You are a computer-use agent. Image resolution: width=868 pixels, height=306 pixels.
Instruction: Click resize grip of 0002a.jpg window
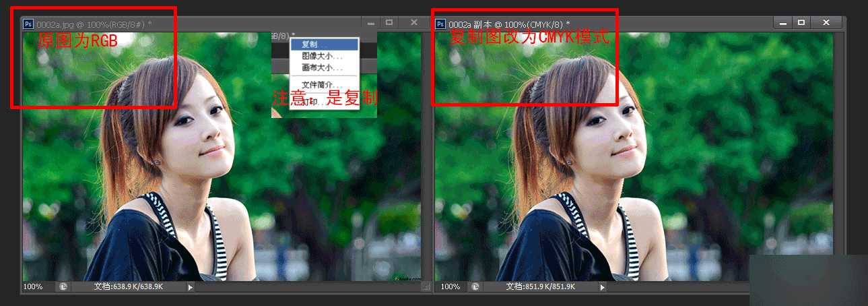click(426, 287)
